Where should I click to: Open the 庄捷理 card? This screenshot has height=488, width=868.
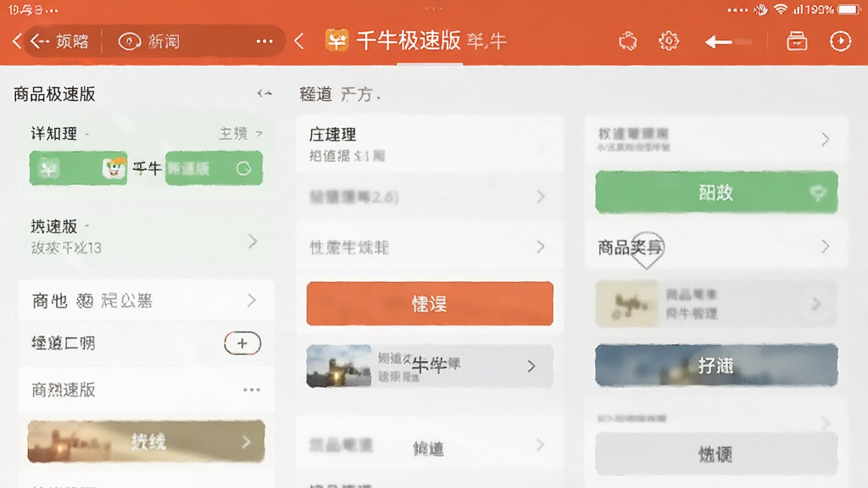tap(430, 144)
